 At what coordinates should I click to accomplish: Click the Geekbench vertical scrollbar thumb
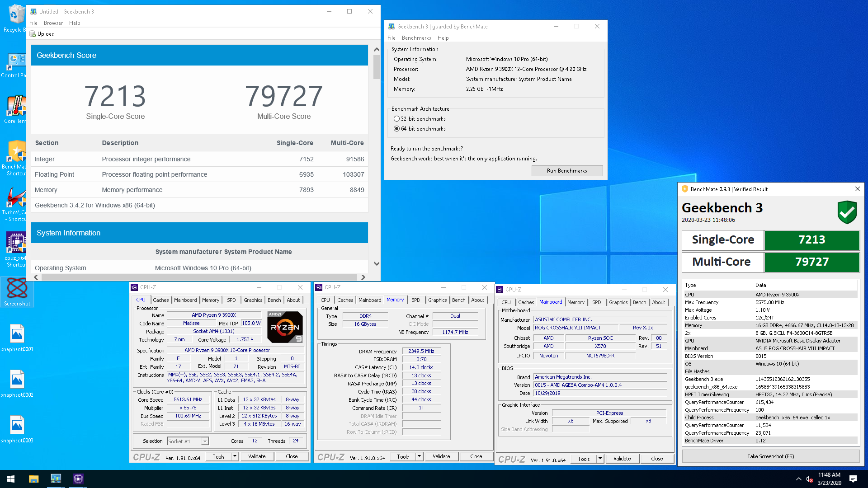pyautogui.click(x=377, y=67)
